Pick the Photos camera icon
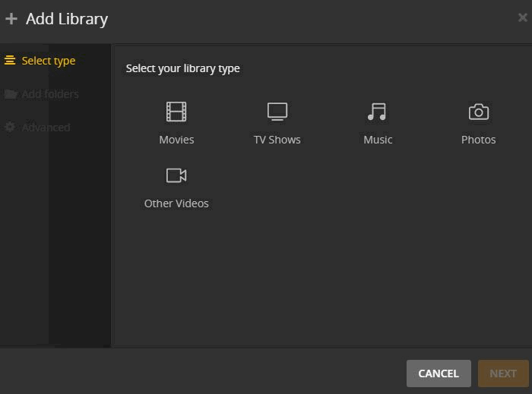This screenshot has height=394, width=532. click(478, 112)
